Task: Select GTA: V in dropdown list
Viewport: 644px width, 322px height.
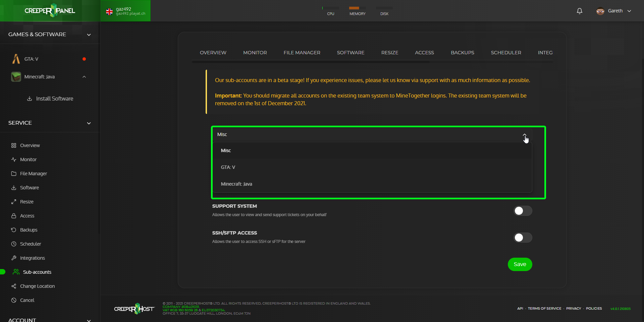Action: pyautogui.click(x=372, y=167)
